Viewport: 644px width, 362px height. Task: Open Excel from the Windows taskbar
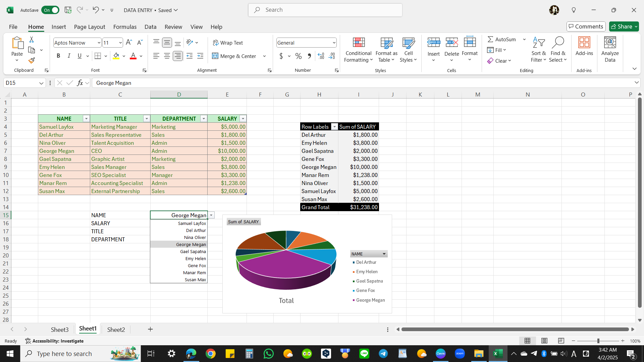point(498,354)
